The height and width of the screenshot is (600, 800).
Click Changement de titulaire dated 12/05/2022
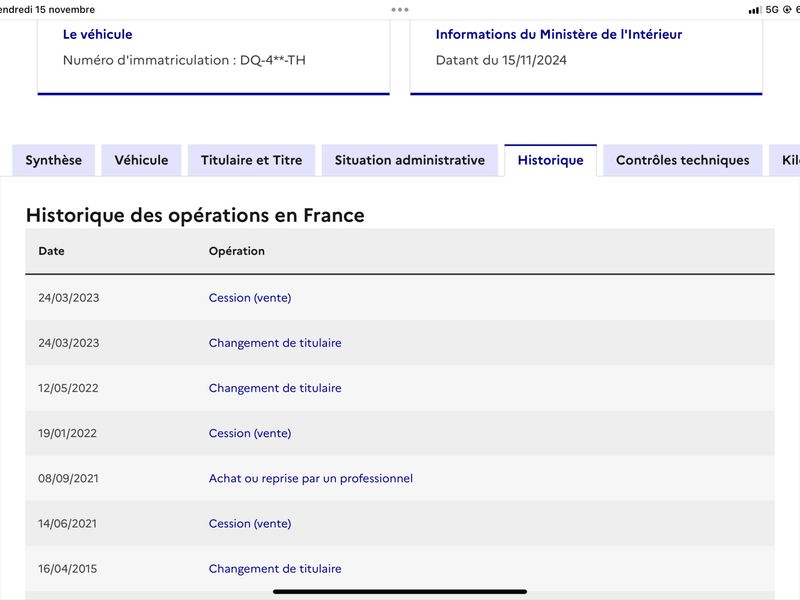coord(275,388)
